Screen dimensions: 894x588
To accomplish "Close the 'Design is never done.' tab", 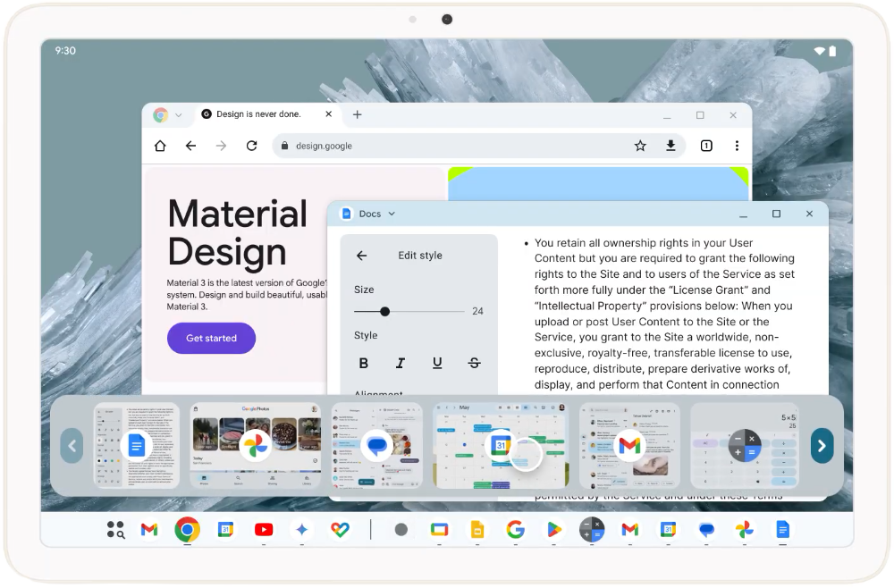I will [x=329, y=114].
